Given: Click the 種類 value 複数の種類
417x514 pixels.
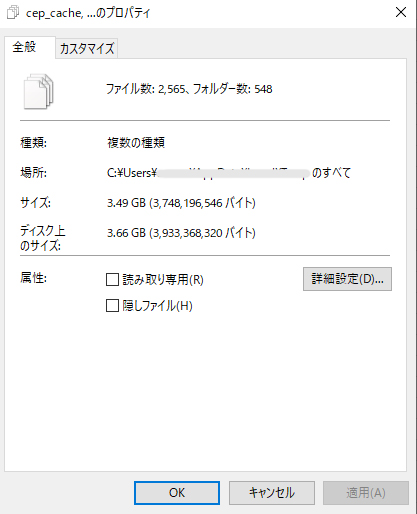Looking at the screenshot, I should click(x=136, y=143).
